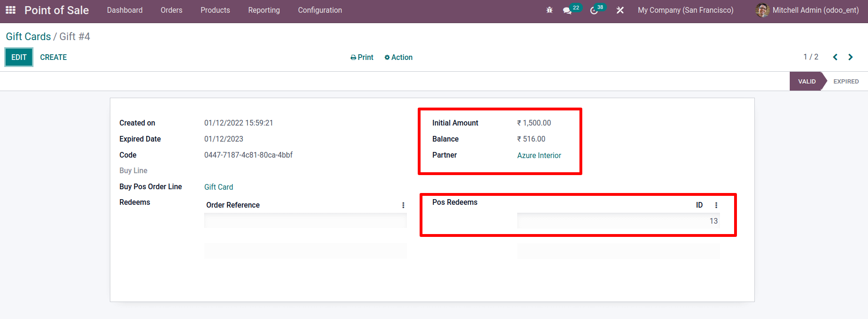This screenshot has height=319, width=868.
Task: Open the Reporting menu
Action: coord(264,10)
